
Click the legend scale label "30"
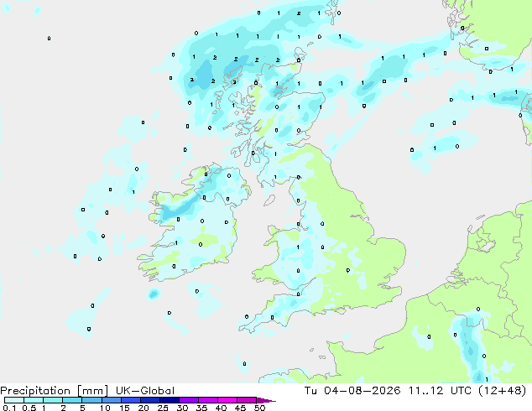[x=182, y=408]
